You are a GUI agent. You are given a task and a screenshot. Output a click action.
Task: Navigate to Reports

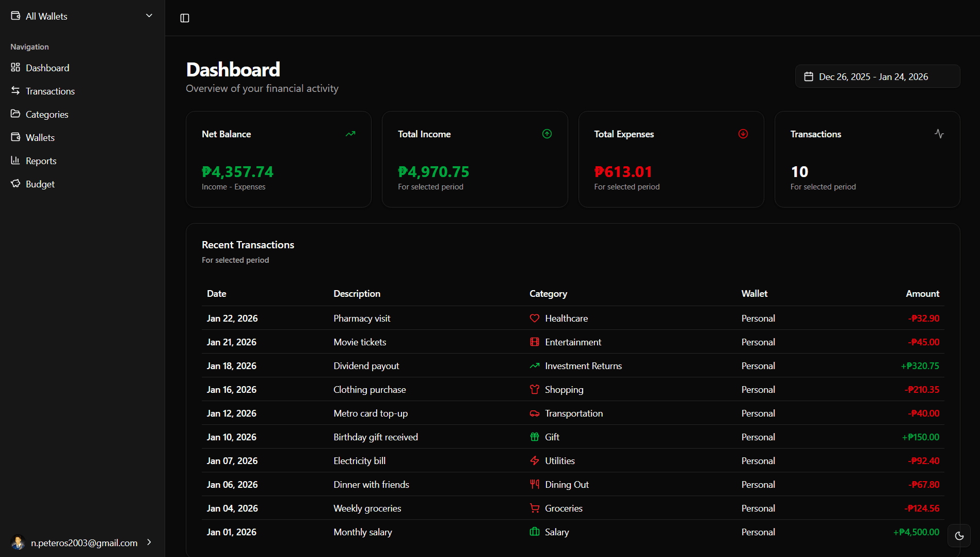pyautogui.click(x=82, y=161)
